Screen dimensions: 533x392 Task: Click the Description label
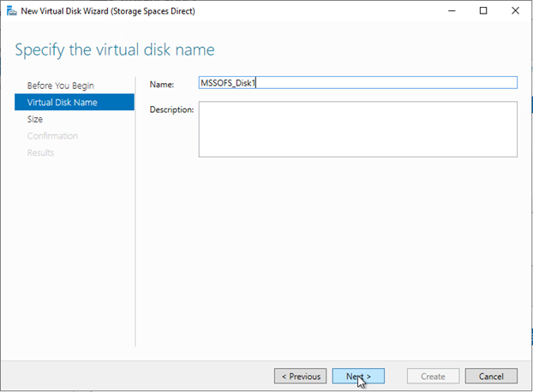click(171, 110)
